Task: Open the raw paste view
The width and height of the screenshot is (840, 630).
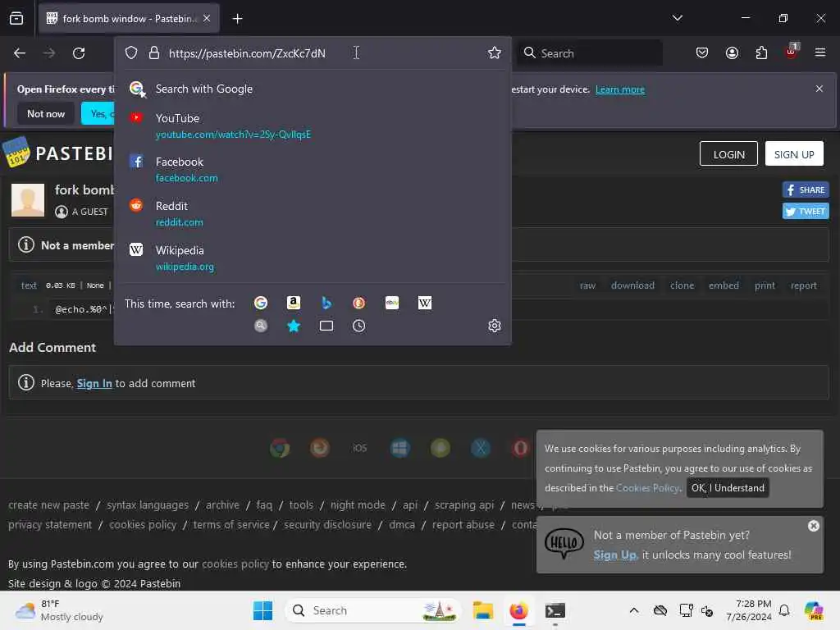Action: click(587, 285)
